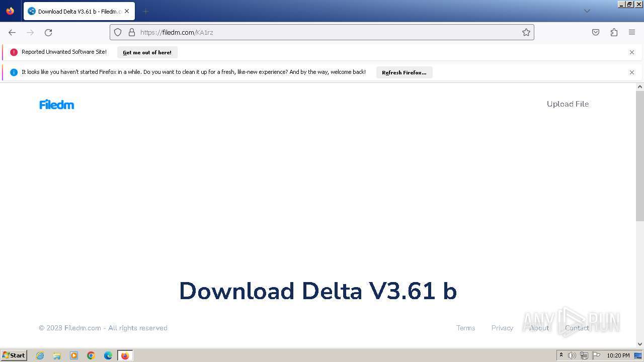
Task: Click the 2023 Filedm.com copyright text
Action: coord(103,328)
